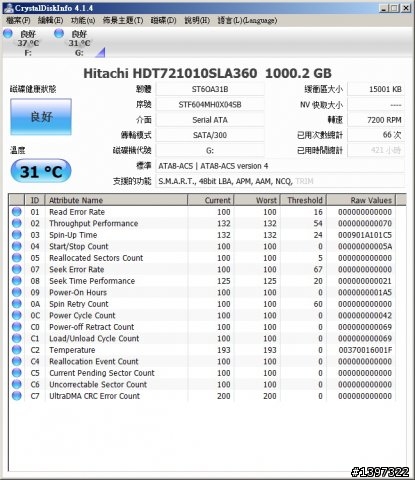Click the blue status icon for F: drive
Image resolution: width=415 pixels, height=480 pixels.
[x=8, y=33]
